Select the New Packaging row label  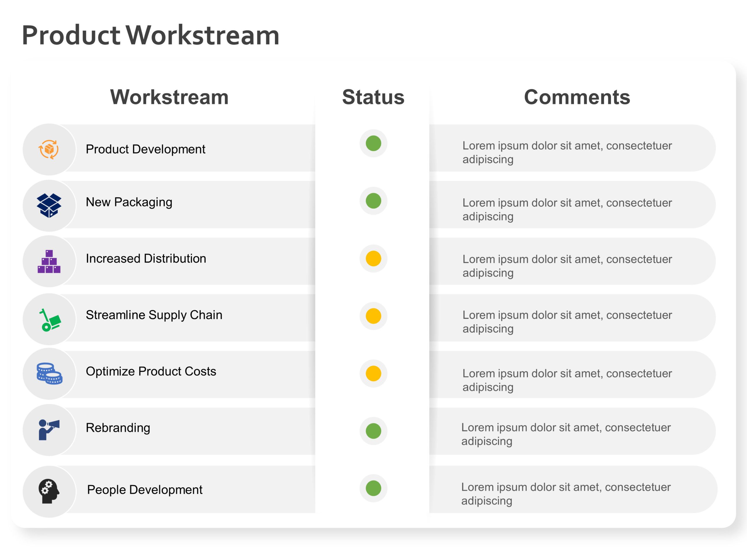[x=129, y=202]
